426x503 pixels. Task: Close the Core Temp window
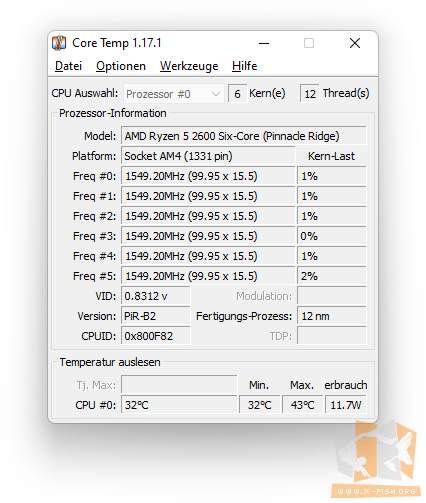pos(355,43)
